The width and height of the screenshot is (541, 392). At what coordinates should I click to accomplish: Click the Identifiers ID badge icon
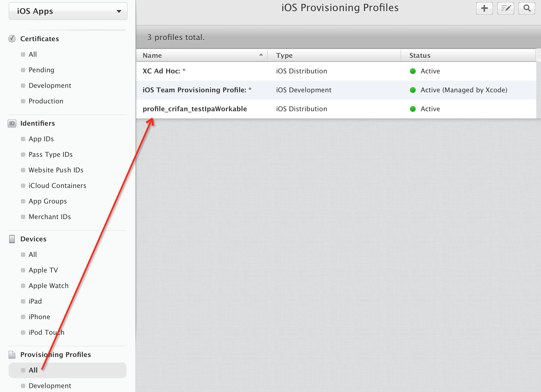(x=12, y=123)
